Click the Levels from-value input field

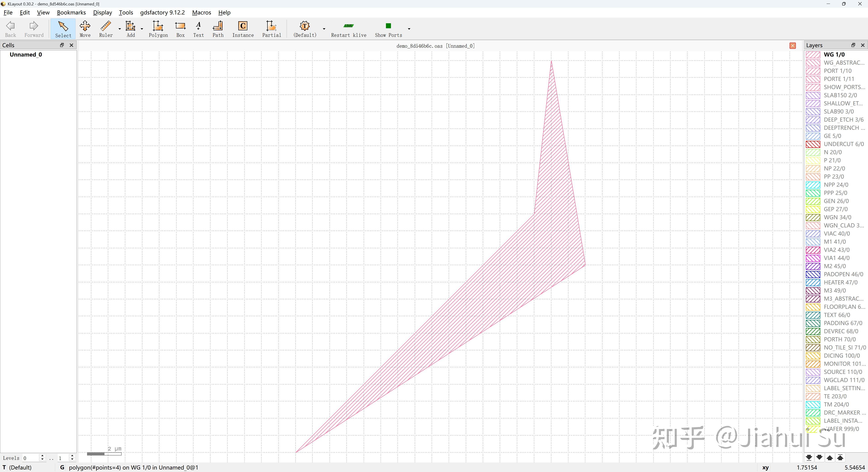tap(31, 458)
